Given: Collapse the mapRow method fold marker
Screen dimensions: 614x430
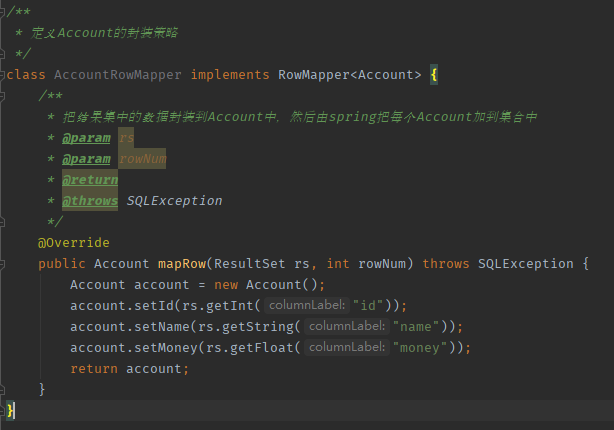Looking at the screenshot, I should pyautogui.click(x=2, y=264).
